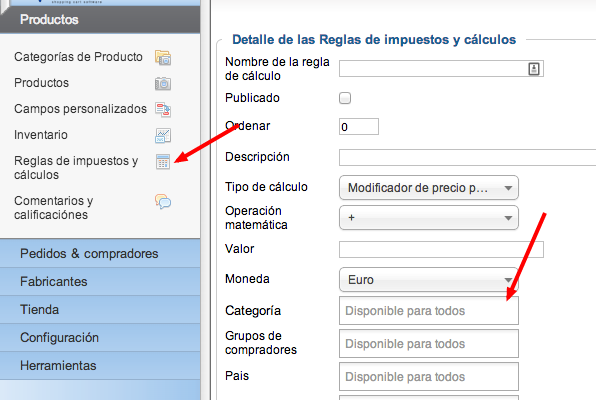Screen dimensions: 596x400
Task: Click the Productos camera icon
Action: tap(163, 83)
